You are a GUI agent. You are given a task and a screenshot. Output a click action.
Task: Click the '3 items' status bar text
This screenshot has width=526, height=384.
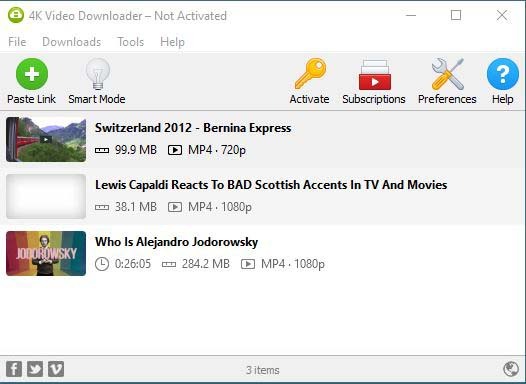click(x=263, y=370)
